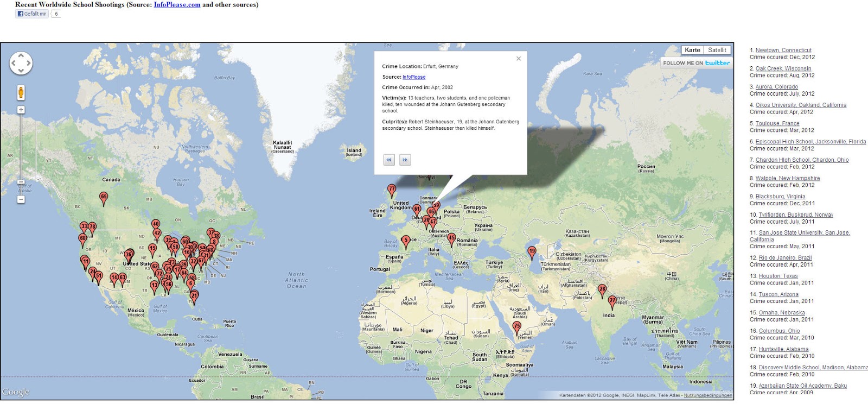Click the zoom in plus button
The image size is (868, 416).
(x=21, y=110)
